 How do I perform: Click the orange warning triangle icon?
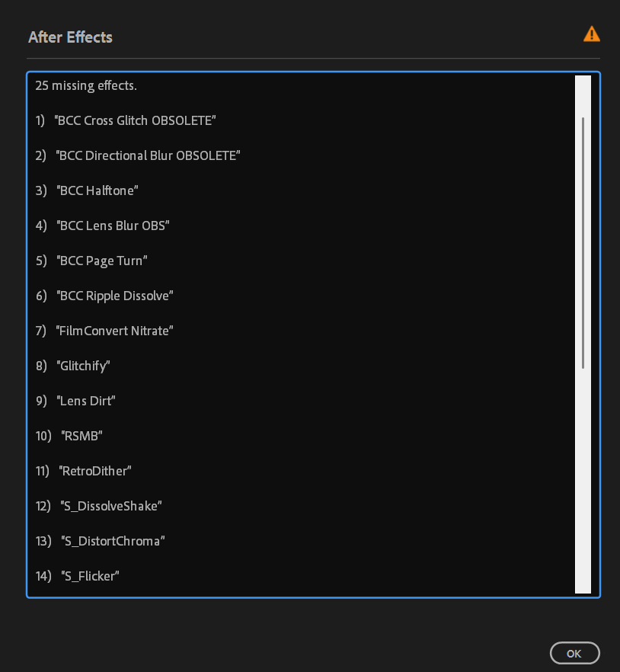pos(591,34)
